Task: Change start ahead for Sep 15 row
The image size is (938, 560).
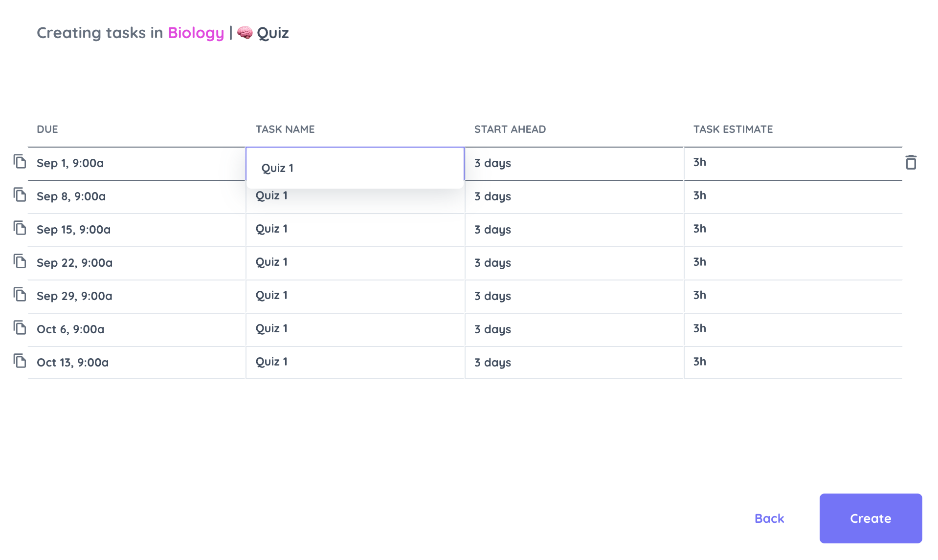Action: [x=574, y=230]
